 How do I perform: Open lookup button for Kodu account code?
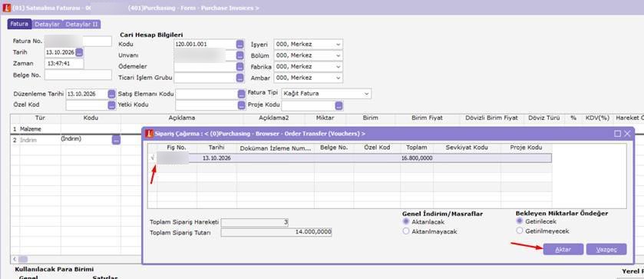(239, 44)
